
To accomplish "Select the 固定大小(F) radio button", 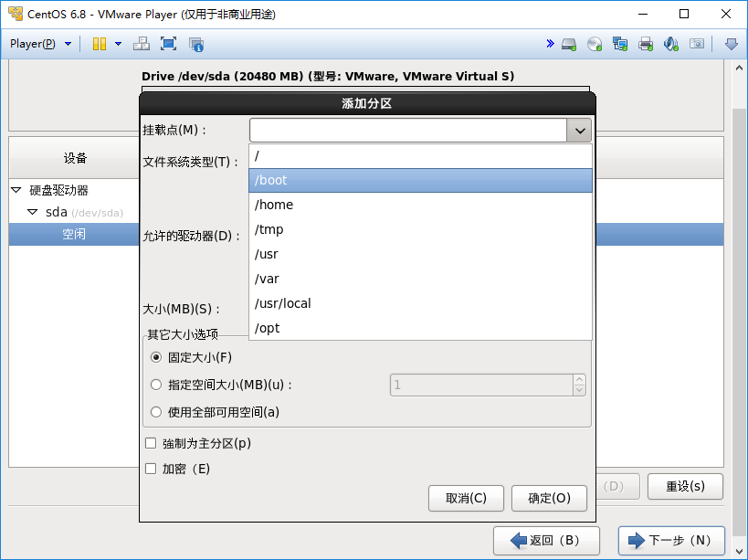I will coord(156,357).
